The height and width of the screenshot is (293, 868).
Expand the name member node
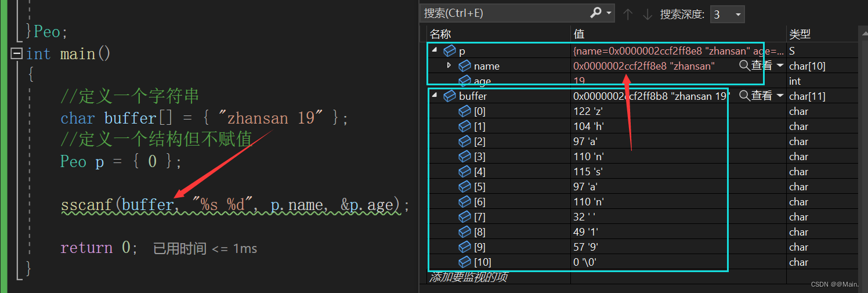pyautogui.click(x=449, y=66)
